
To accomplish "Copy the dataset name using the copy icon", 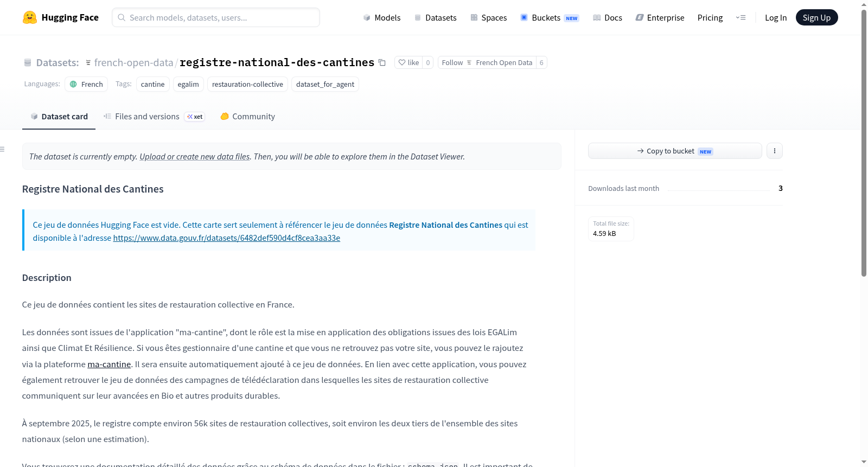I will coord(382,62).
